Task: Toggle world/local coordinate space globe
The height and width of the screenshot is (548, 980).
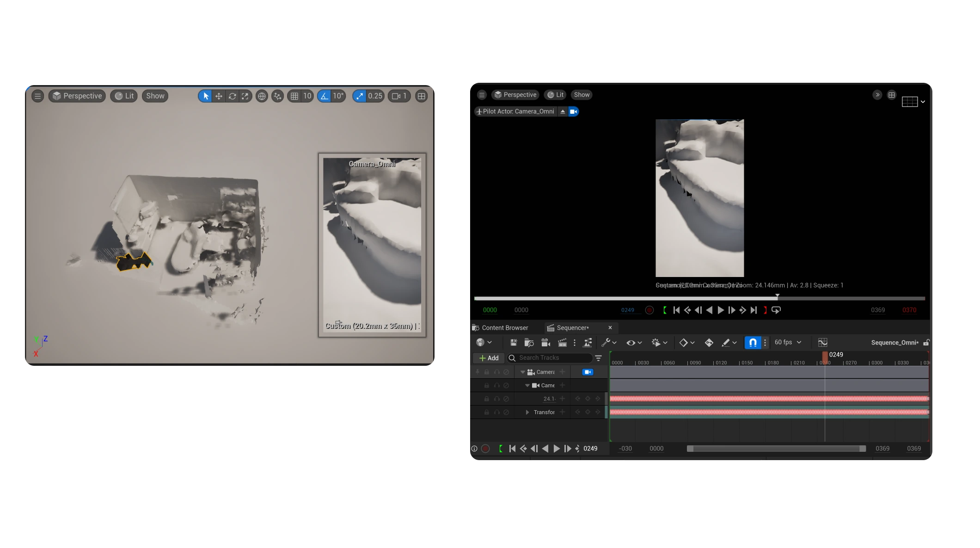Action: point(262,96)
